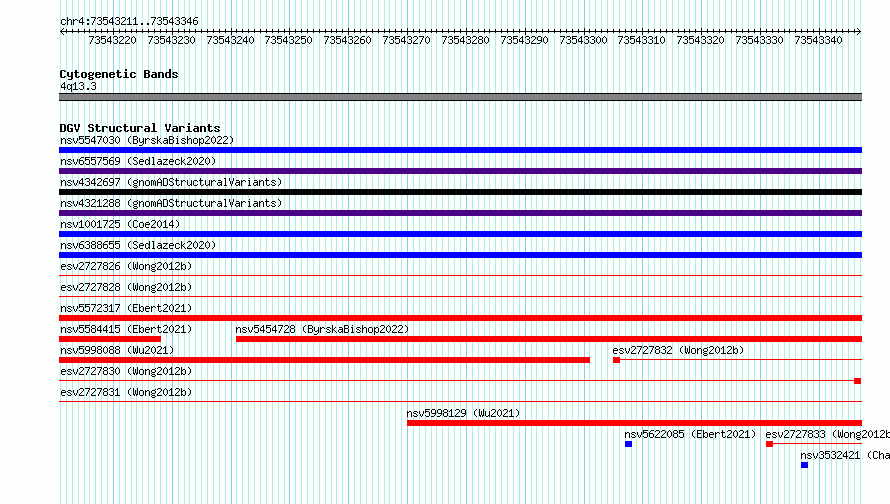Click the right arrow of the coordinate ruler
Screen dimensions: 890x504
[859, 31]
